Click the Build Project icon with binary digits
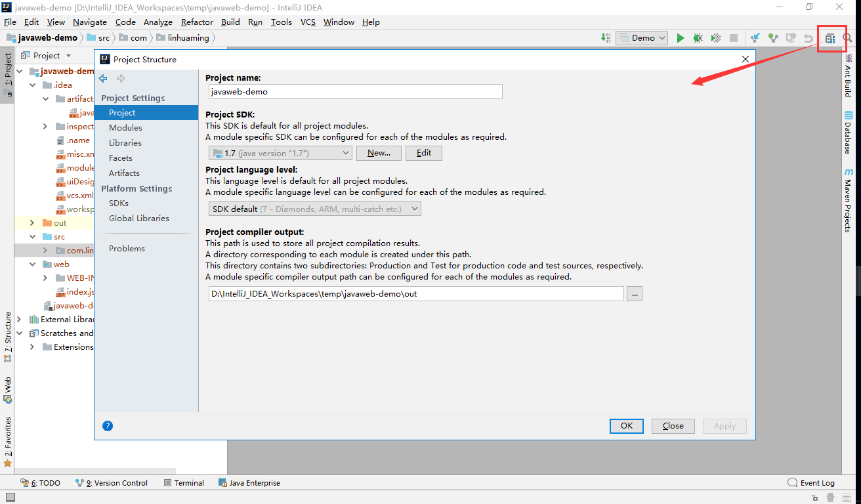 tap(606, 38)
